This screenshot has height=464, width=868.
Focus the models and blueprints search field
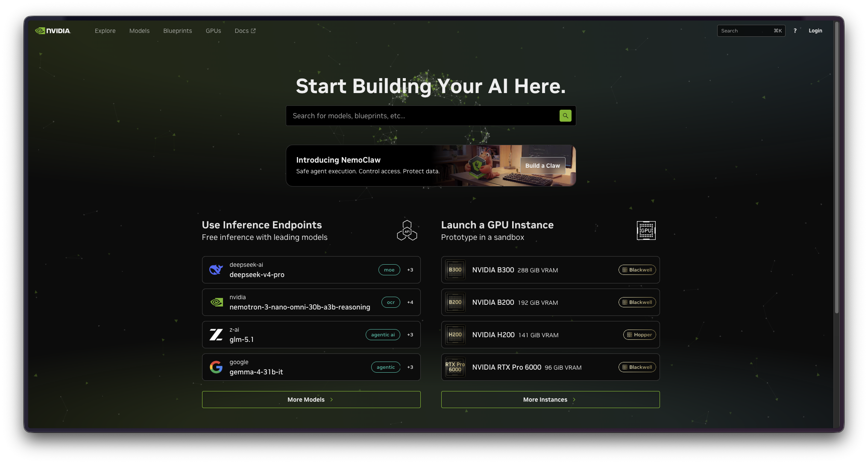[431, 116]
